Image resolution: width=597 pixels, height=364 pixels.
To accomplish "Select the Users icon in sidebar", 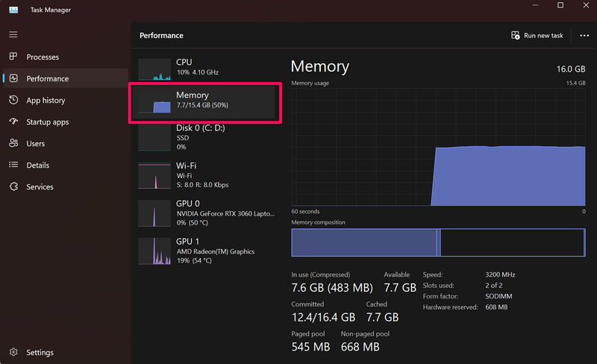I will [x=13, y=143].
